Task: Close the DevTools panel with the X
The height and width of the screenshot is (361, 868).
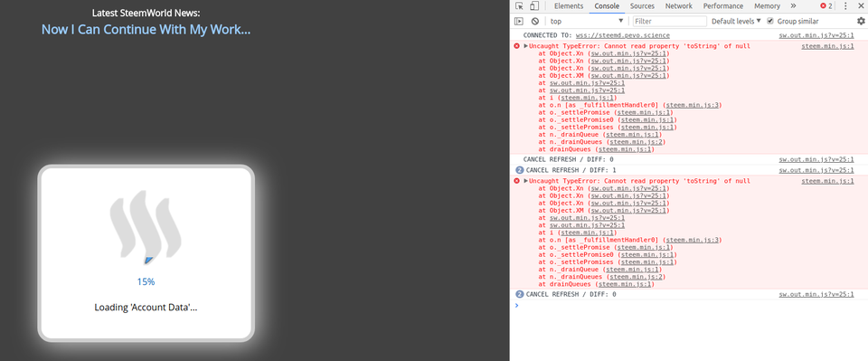Action: (x=860, y=6)
